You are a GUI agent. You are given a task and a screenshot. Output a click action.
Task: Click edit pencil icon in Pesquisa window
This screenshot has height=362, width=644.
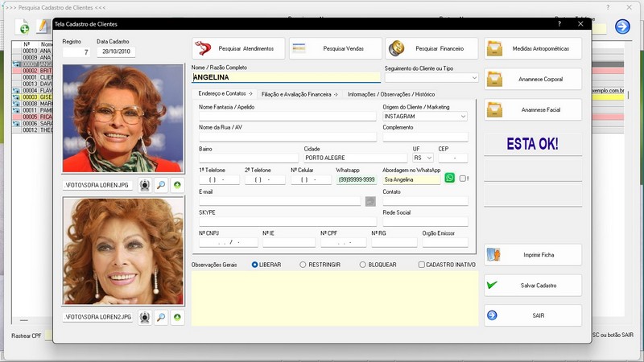pyautogui.click(x=43, y=27)
